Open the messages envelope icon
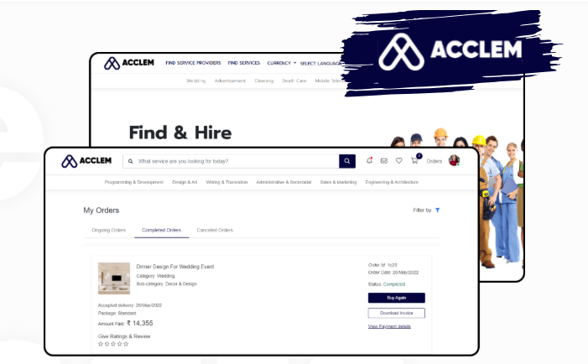588x364 pixels. pos(384,160)
